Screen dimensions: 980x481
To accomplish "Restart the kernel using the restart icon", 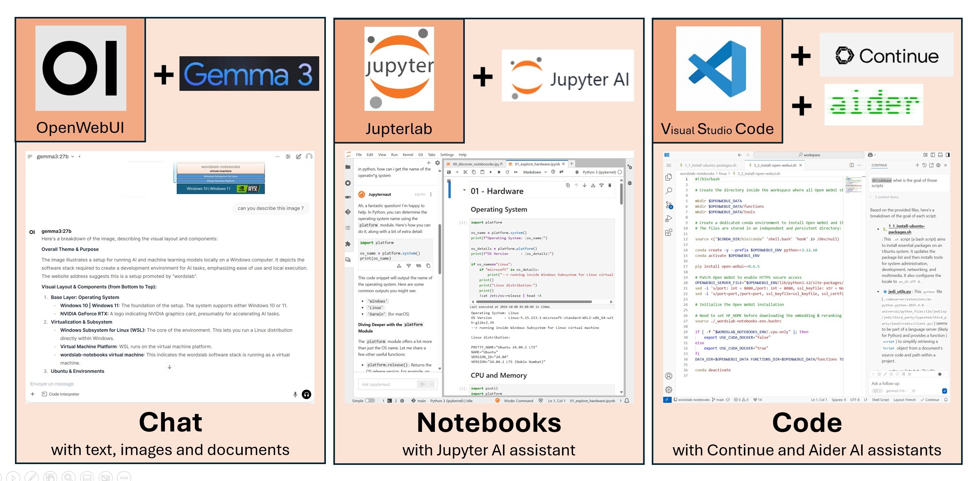I will 507,172.
